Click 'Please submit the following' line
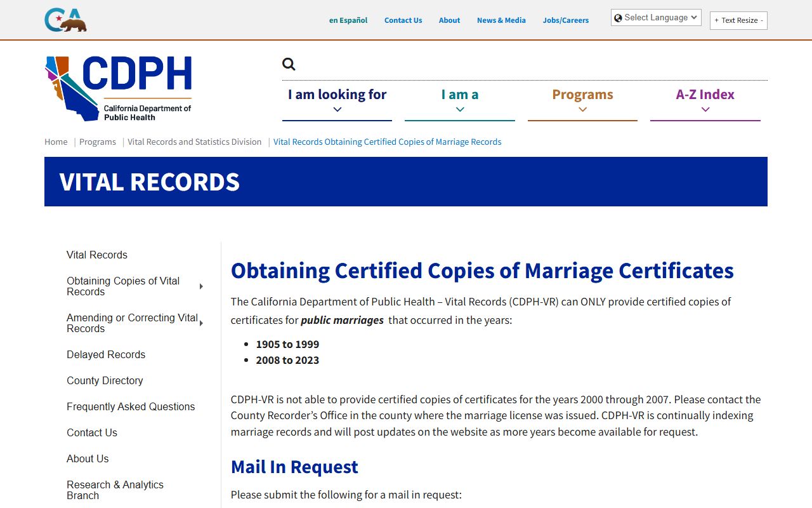 pos(346,495)
